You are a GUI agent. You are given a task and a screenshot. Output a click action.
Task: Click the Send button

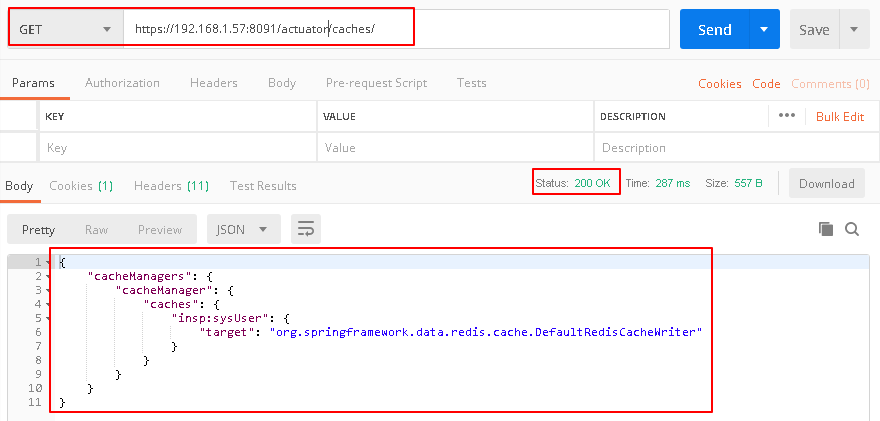click(x=714, y=29)
